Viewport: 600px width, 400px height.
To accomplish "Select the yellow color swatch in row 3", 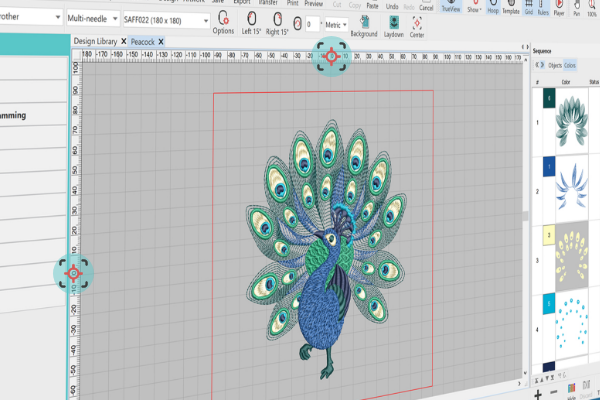I will point(549,235).
